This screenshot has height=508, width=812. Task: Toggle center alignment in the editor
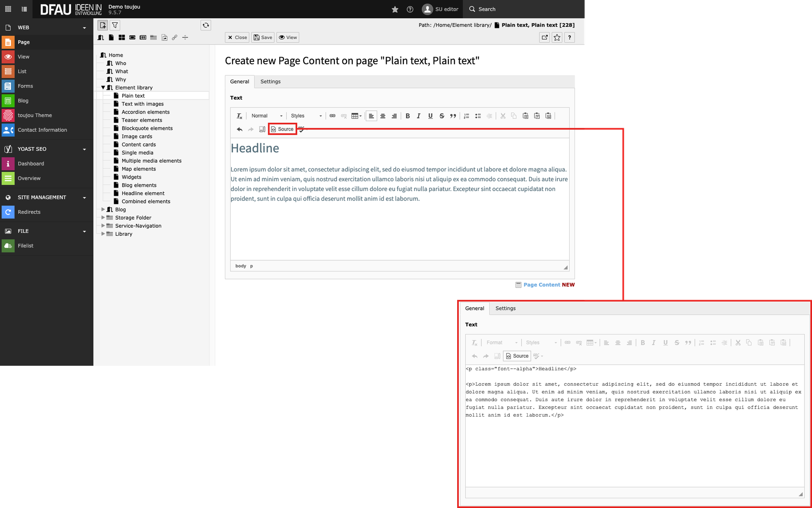[x=383, y=116]
